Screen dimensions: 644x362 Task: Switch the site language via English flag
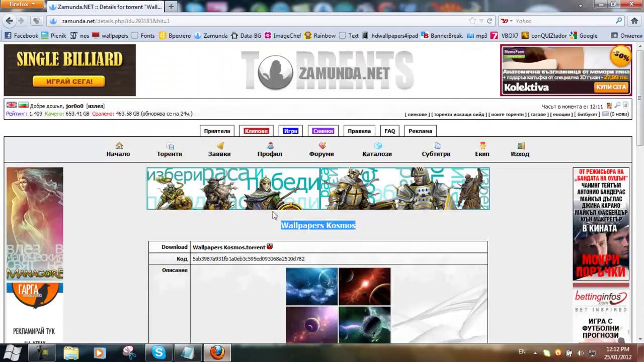11,106
